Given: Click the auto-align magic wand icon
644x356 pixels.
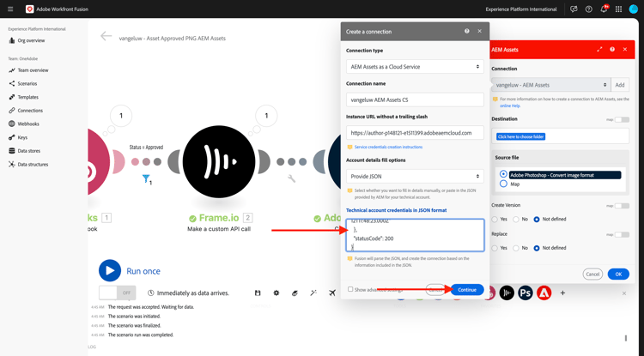Looking at the screenshot, I should point(313,293).
